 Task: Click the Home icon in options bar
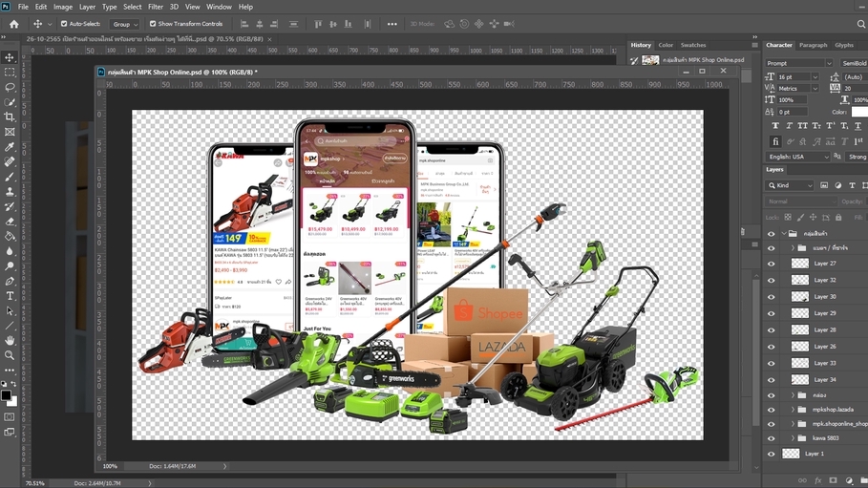(x=13, y=24)
